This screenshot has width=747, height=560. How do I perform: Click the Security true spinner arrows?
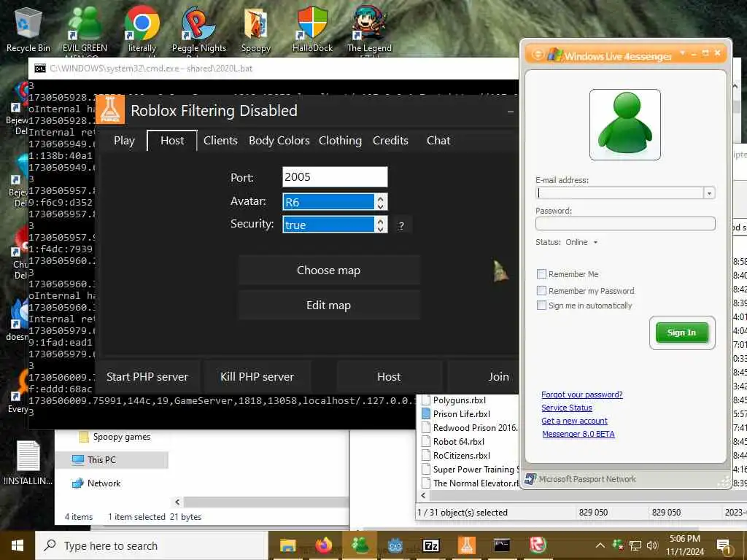380,225
